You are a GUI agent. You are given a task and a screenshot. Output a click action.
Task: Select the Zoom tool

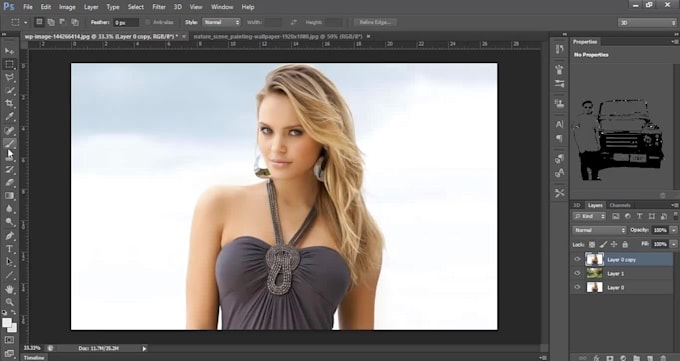(10, 302)
